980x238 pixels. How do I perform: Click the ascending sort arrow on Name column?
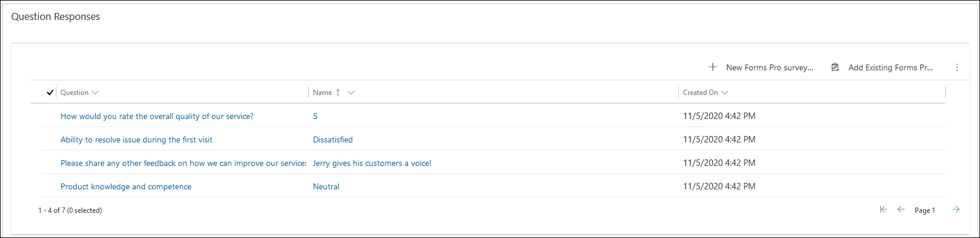pos(338,93)
